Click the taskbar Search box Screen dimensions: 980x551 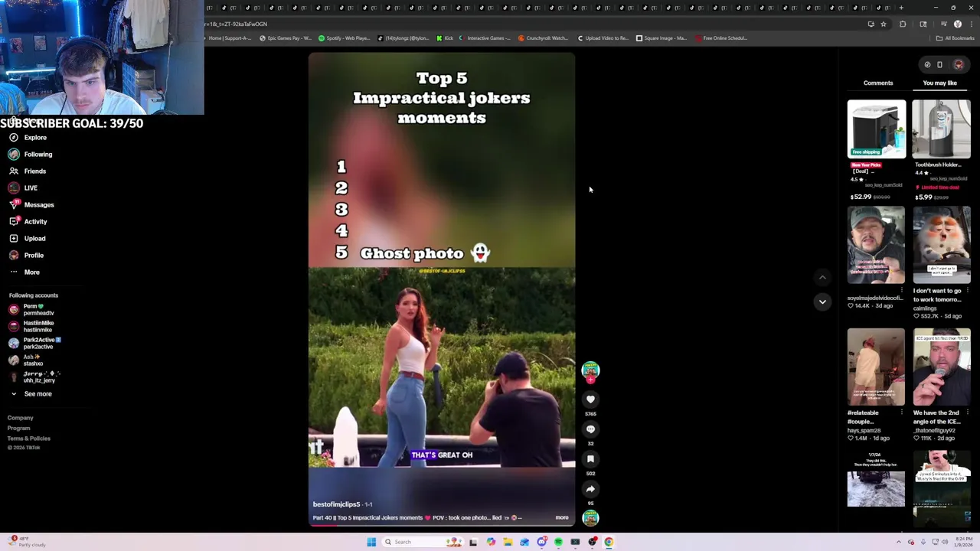click(423, 542)
